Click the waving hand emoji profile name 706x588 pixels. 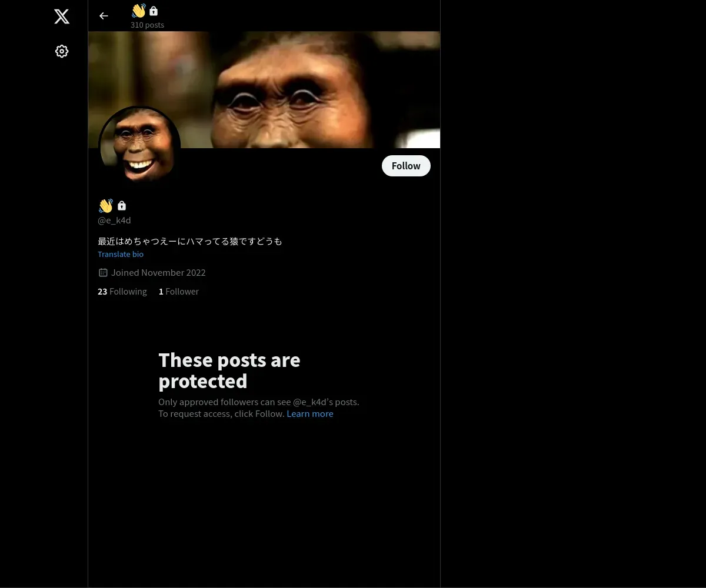pos(106,206)
